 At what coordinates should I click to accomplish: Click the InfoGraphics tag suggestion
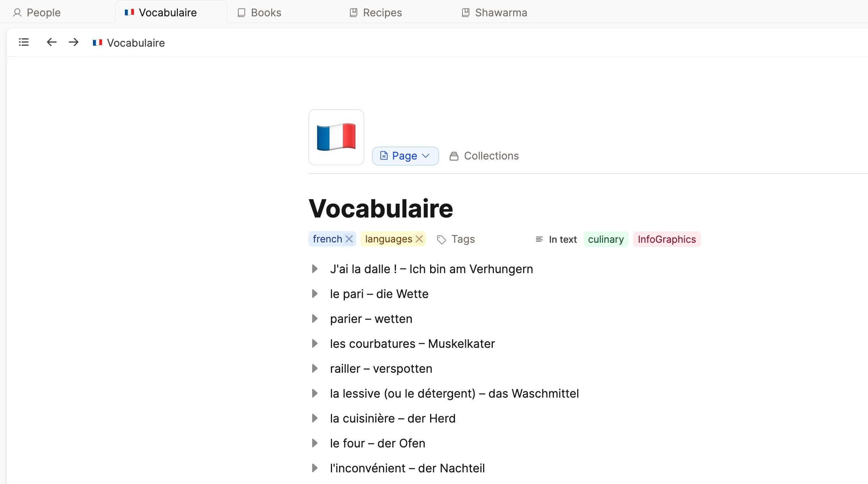click(x=666, y=239)
